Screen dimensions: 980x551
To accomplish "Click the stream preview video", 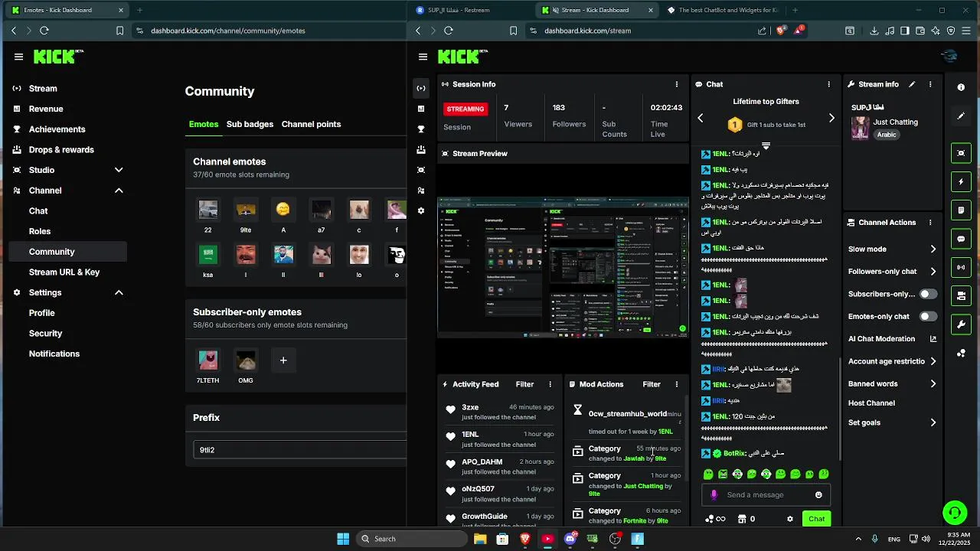I will point(563,267).
